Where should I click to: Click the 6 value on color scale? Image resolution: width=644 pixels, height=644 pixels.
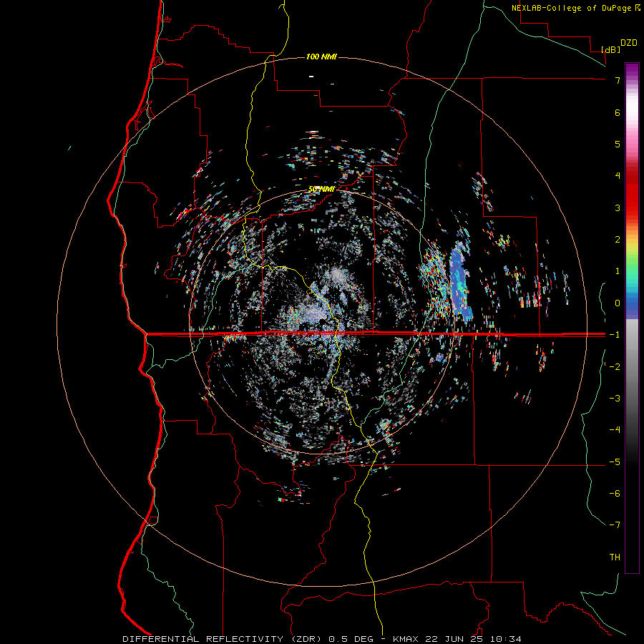tap(618, 112)
